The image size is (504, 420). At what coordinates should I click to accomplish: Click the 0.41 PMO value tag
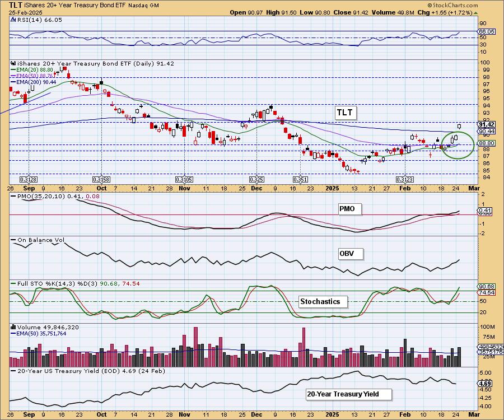(x=486, y=211)
